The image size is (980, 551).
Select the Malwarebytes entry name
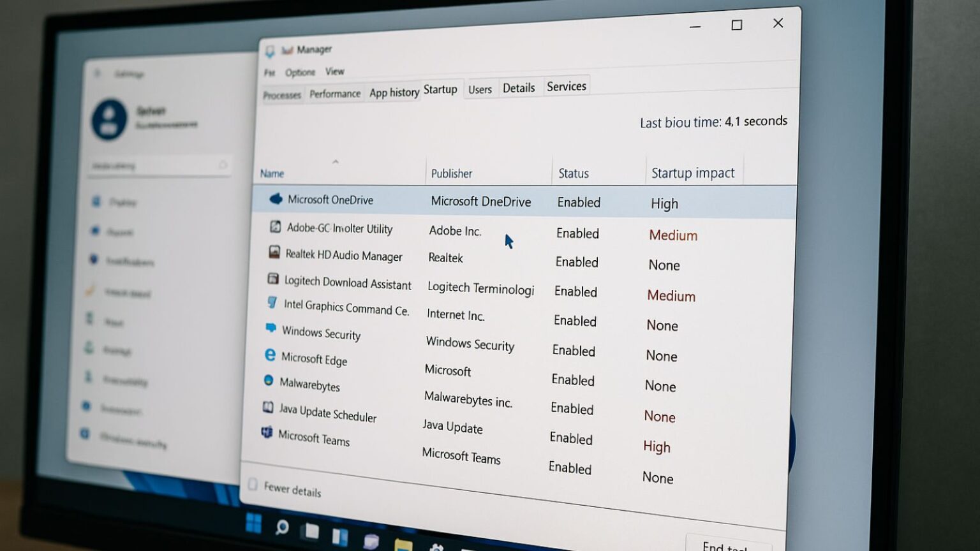point(309,384)
